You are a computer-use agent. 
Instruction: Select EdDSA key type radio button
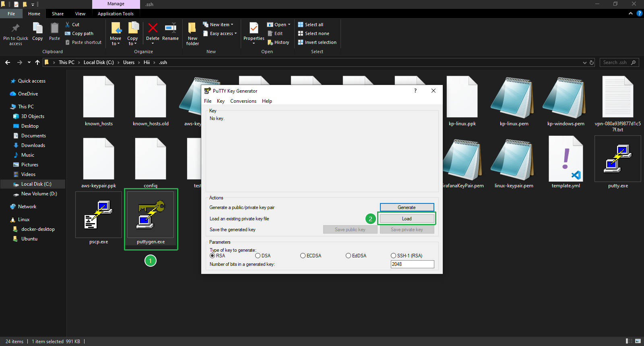(x=348, y=256)
